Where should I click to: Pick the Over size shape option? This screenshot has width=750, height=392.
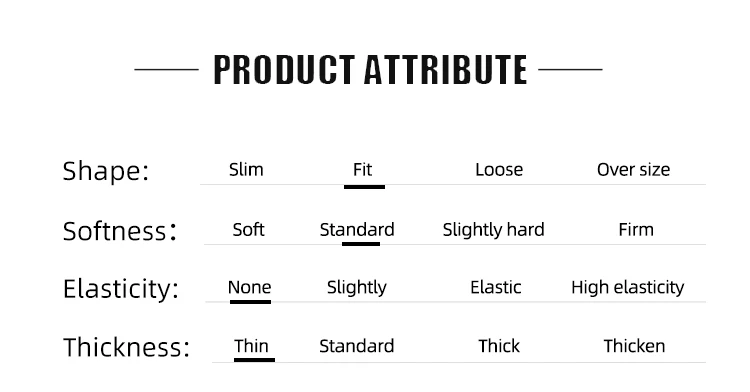click(633, 170)
